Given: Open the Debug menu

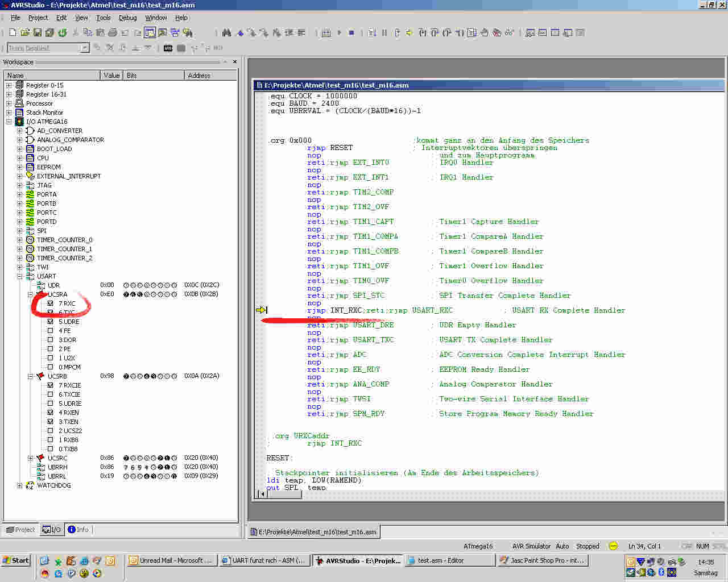Looking at the screenshot, I should 127,18.
